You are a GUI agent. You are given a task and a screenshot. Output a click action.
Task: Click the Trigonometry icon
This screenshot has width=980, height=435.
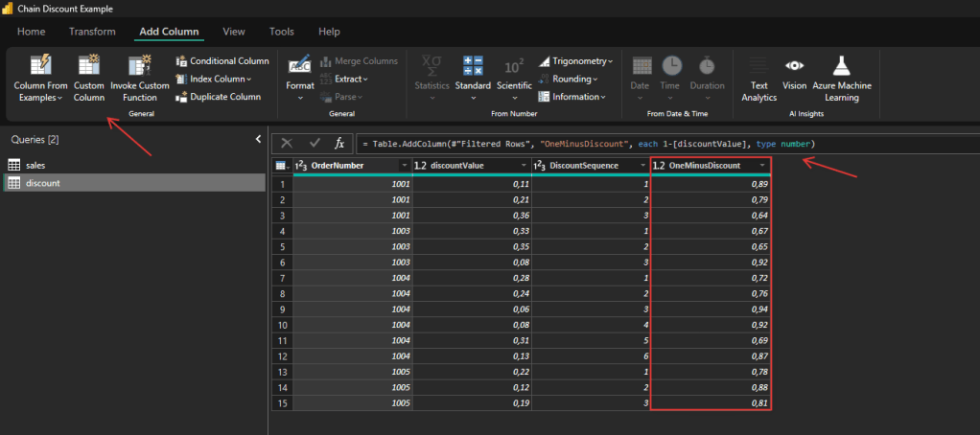click(x=544, y=61)
